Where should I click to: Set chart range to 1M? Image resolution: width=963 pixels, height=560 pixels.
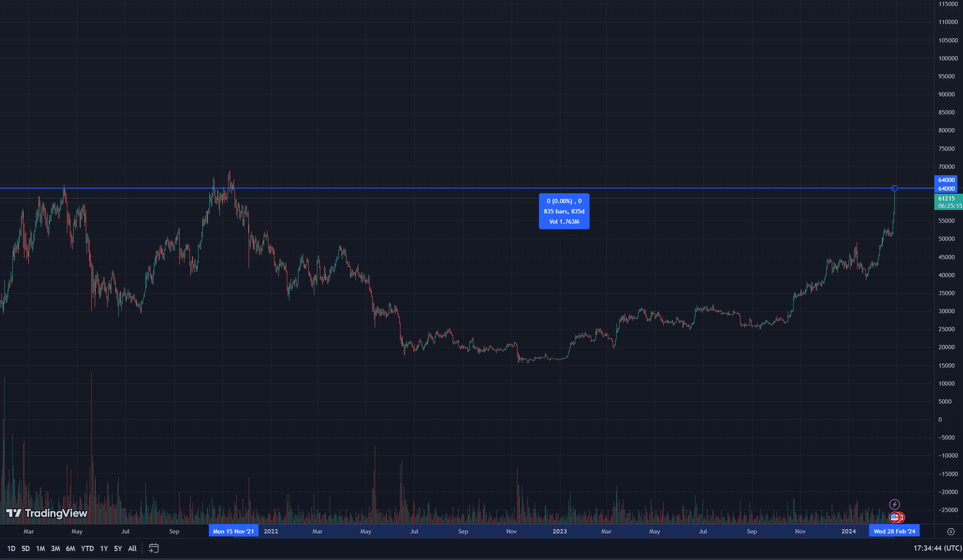click(x=40, y=548)
